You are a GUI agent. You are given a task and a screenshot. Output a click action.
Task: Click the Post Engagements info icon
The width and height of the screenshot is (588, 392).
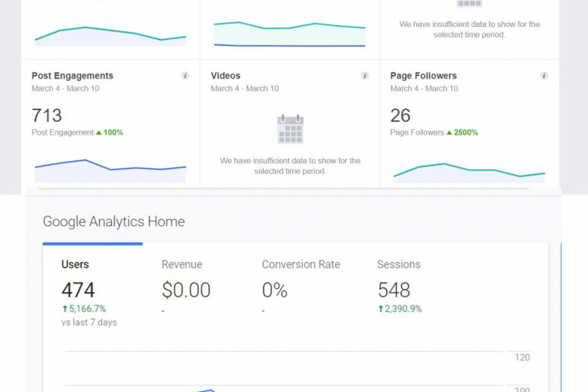[185, 76]
